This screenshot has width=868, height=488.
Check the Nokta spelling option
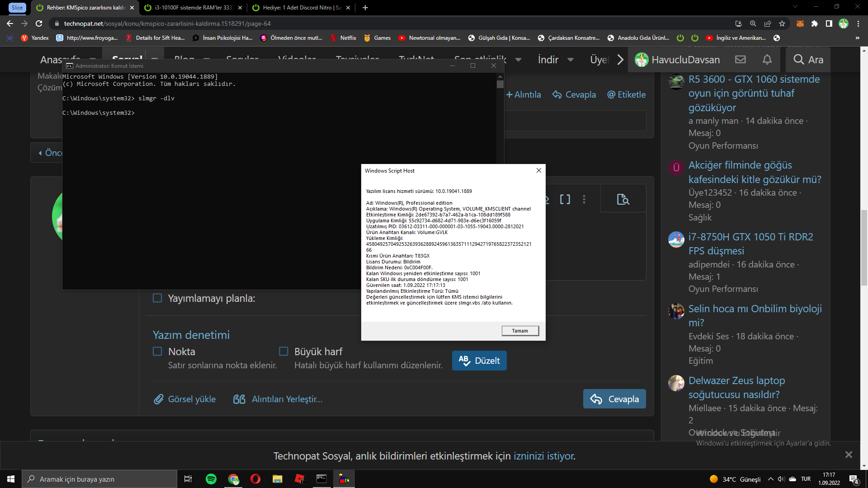pos(157,352)
